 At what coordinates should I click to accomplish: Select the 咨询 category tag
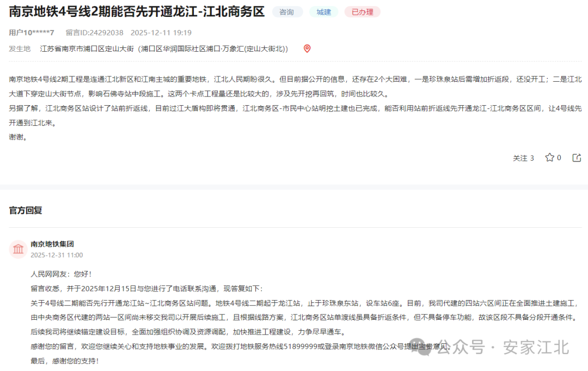pyautogui.click(x=287, y=11)
